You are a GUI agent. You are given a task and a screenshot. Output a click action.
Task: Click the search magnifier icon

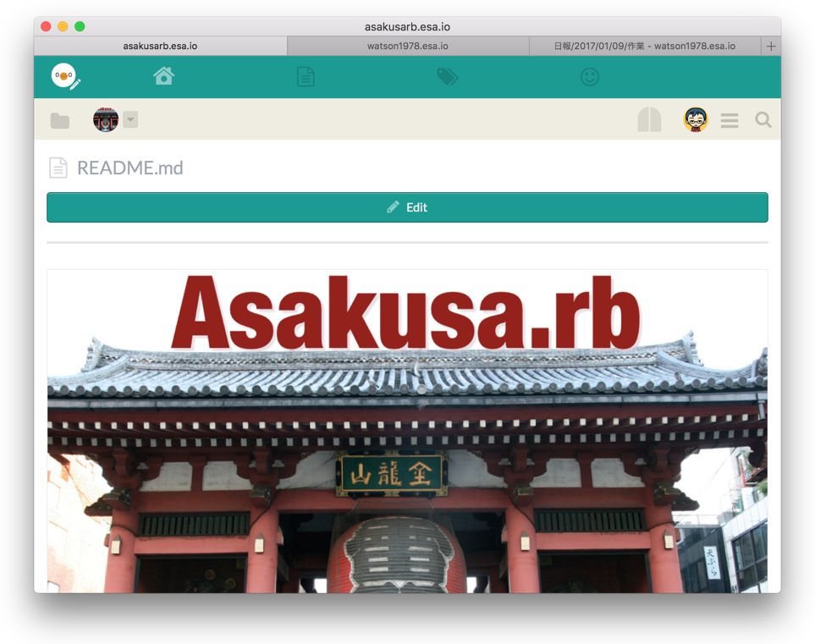[x=763, y=120]
